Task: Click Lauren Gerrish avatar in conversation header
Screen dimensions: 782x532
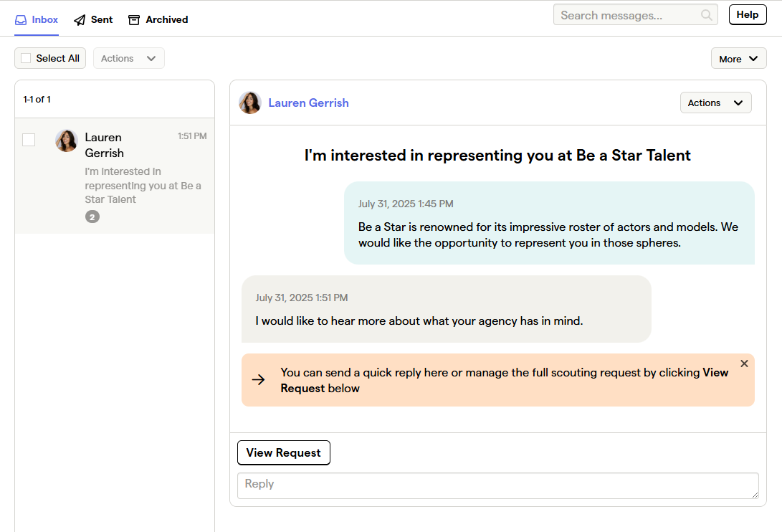Action: point(250,103)
